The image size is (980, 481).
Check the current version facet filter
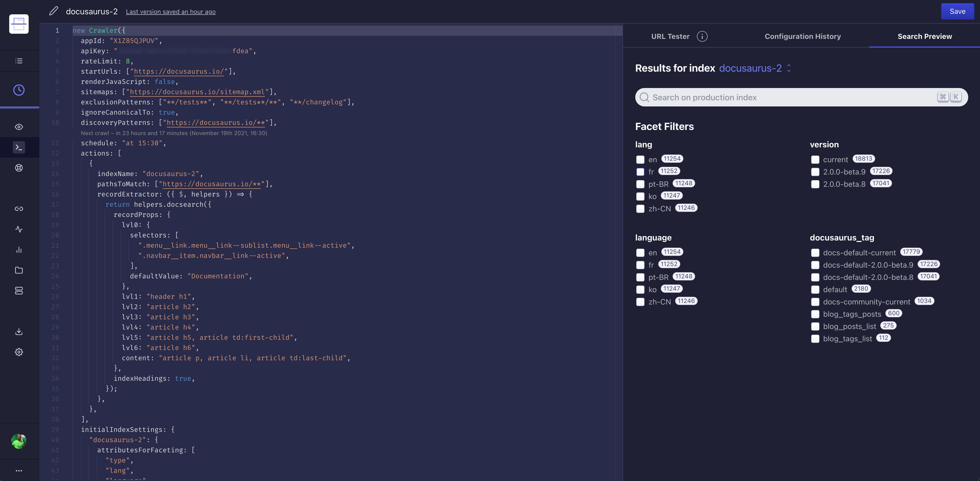click(815, 159)
